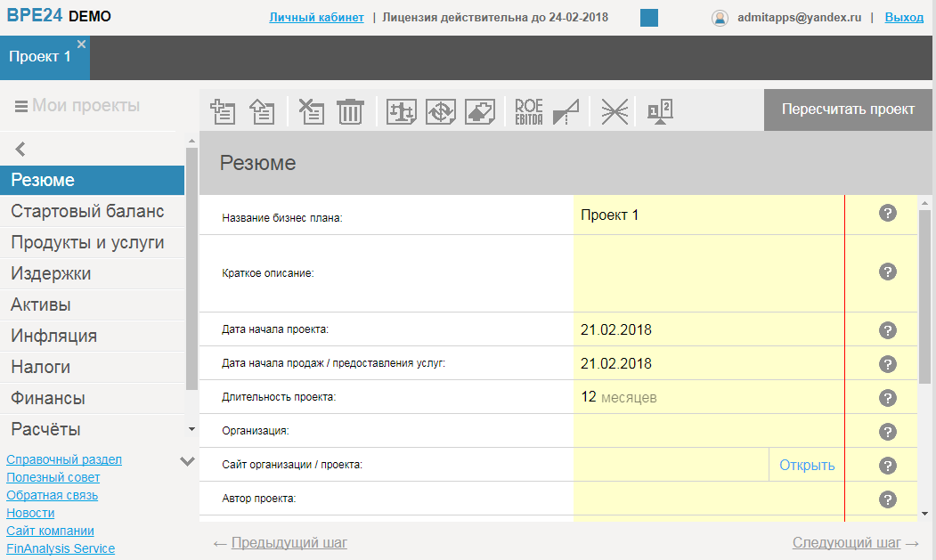Show help for Название бизнес плана
This screenshot has width=936, height=560.
(x=888, y=213)
